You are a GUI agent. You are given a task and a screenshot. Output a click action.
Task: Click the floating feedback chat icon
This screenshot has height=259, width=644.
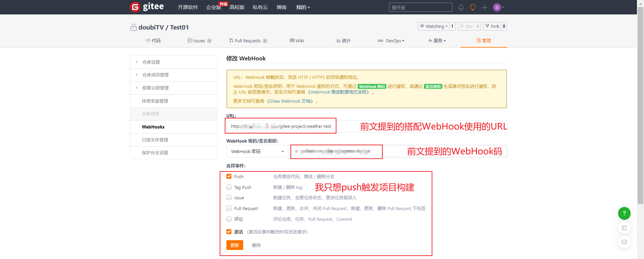pyautogui.click(x=624, y=242)
